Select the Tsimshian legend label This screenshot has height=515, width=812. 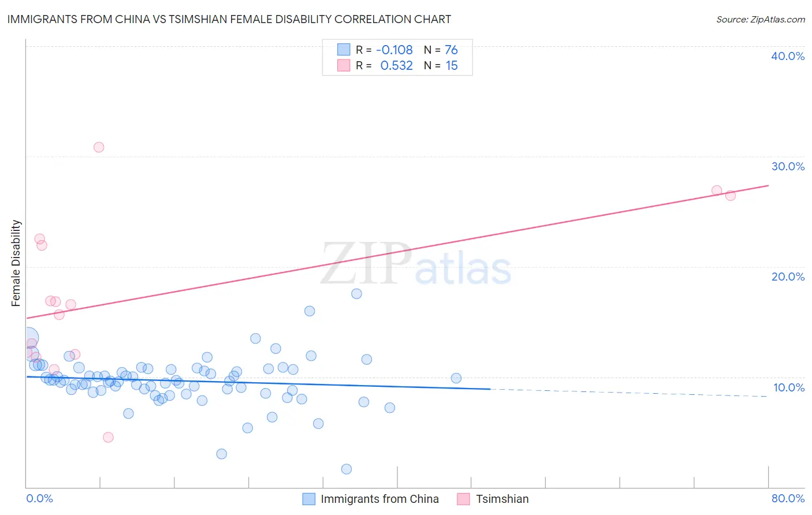502,499
